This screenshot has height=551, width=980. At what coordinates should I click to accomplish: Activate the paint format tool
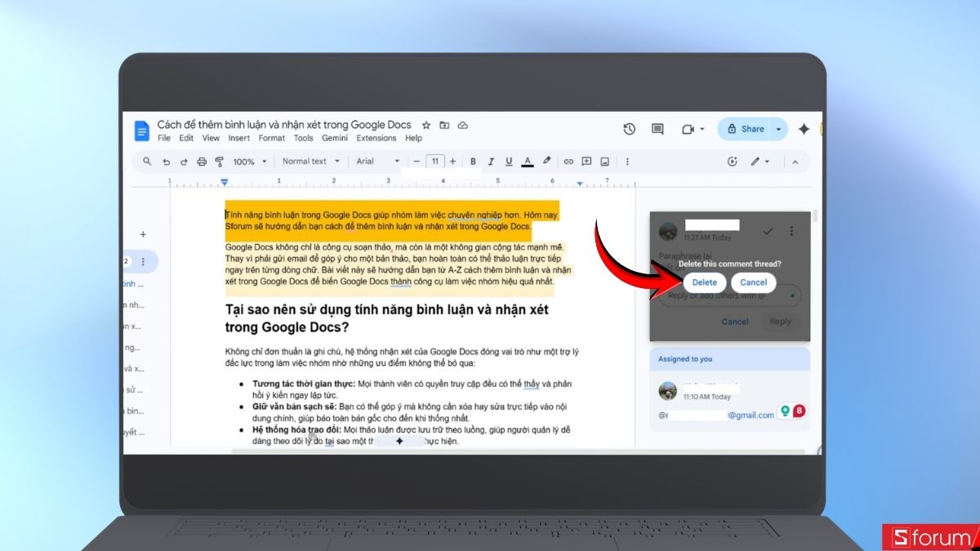220,162
